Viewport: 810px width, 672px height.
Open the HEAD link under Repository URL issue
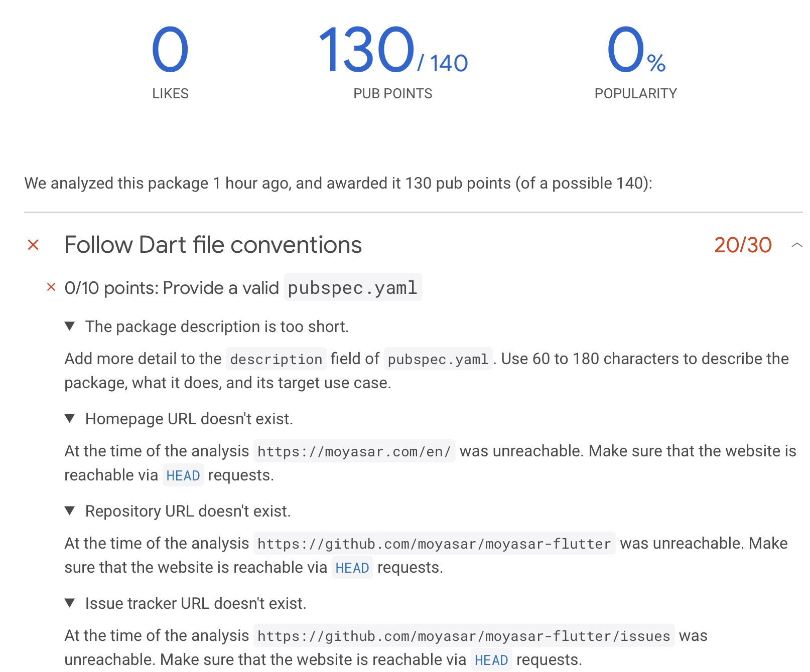click(x=352, y=568)
